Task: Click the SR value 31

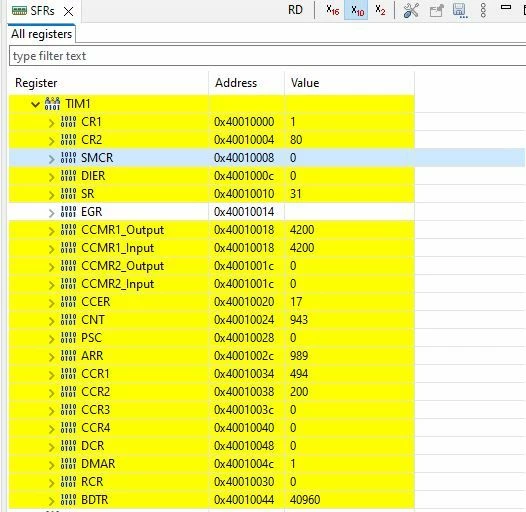Action: (x=296, y=194)
